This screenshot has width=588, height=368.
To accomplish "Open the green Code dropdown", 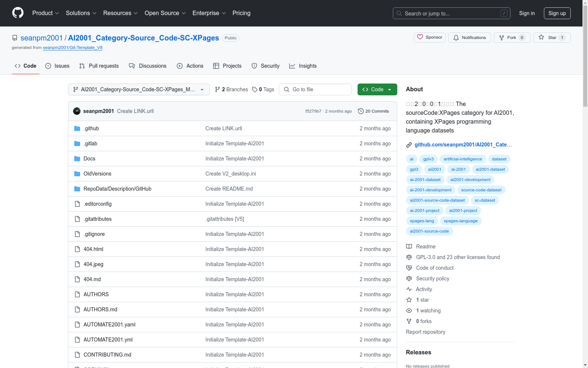I will [377, 89].
